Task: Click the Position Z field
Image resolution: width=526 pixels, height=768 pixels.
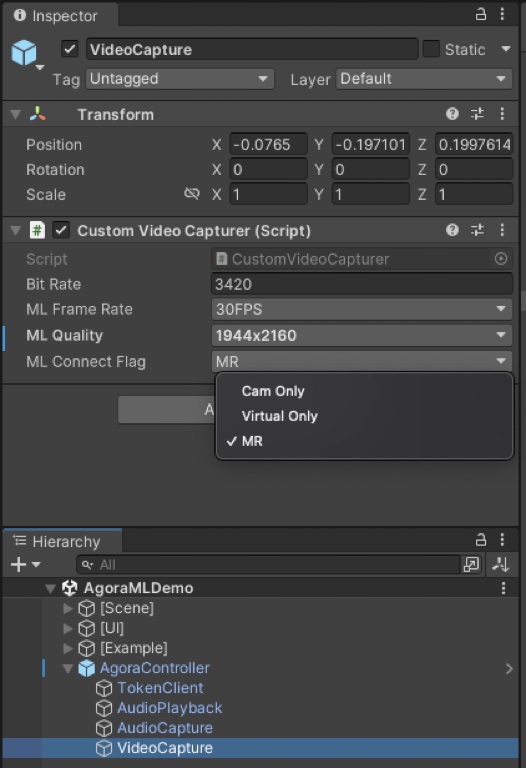Action: click(474, 144)
